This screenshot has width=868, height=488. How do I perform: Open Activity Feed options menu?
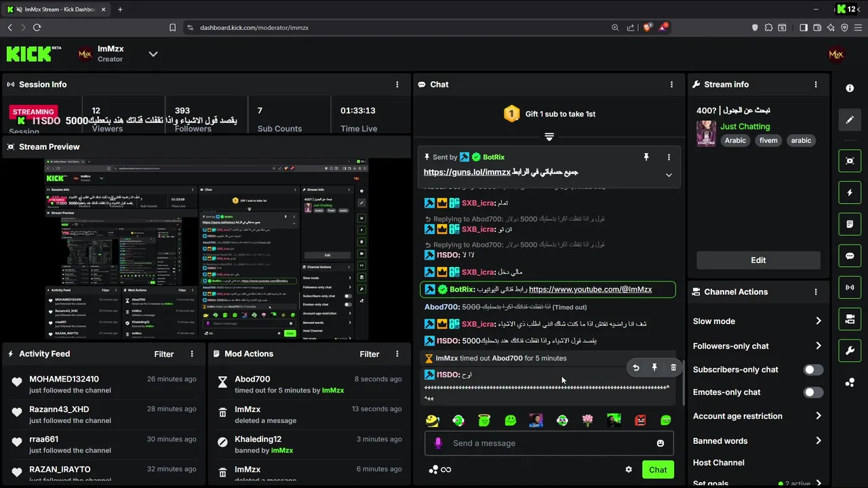(192, 354)
